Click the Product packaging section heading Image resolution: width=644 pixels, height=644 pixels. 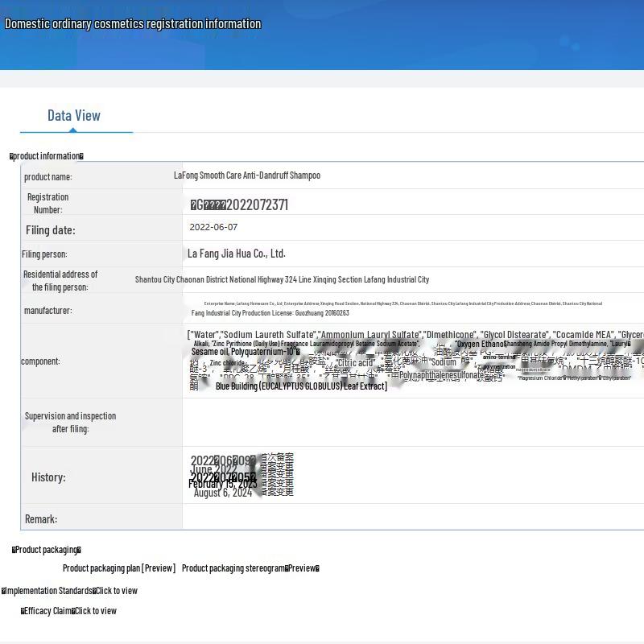47,550
